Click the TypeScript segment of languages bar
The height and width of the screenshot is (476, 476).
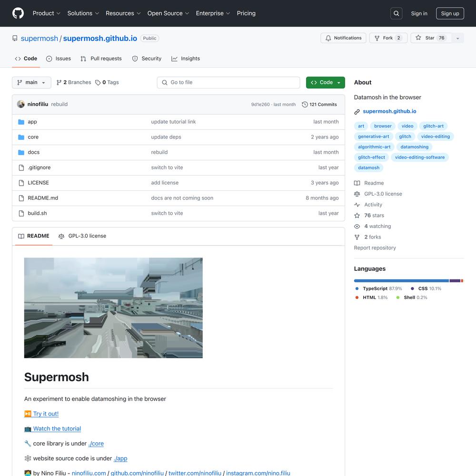click(x=401, y=281)
